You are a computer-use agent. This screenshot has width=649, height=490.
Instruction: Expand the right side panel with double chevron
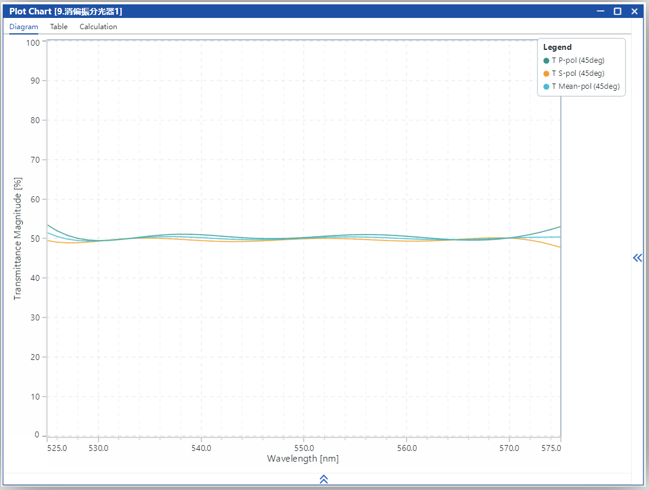pyautogui.click(x=637, y=258)
